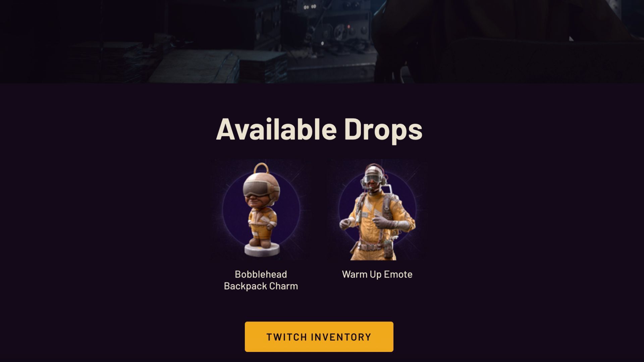Click the Warm Up Emote label
This screenshot has height=362, width=644.
377,274
